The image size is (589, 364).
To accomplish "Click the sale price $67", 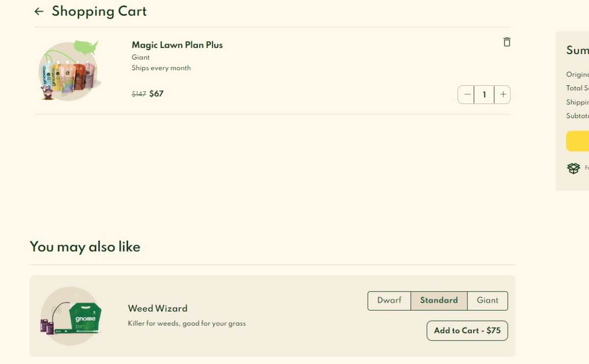I will (157, 94).
